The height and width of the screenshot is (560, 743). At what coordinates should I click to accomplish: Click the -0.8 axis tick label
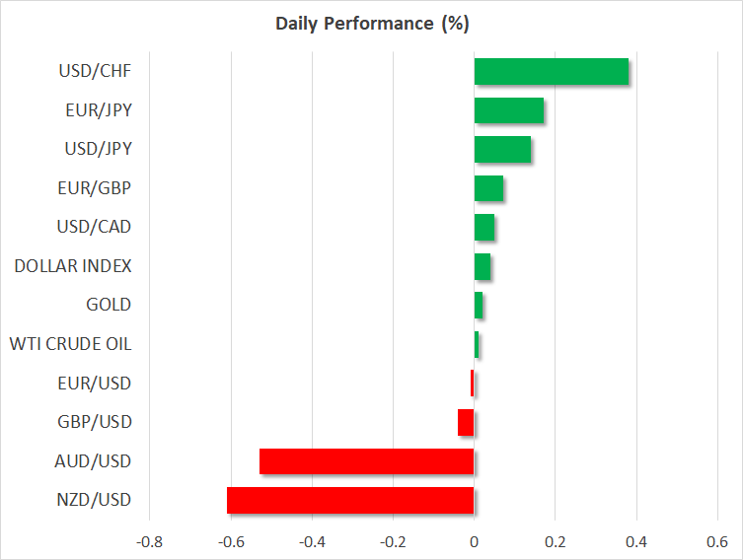tap(150, 541)
